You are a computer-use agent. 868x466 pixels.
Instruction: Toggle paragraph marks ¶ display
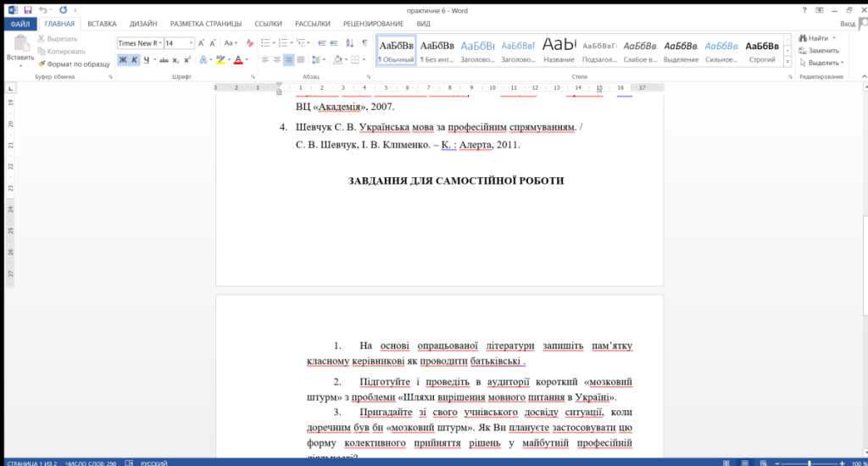point(364,43)
